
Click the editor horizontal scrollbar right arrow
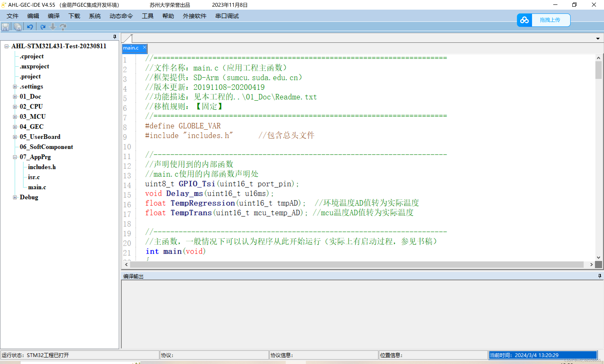[591, 265]
